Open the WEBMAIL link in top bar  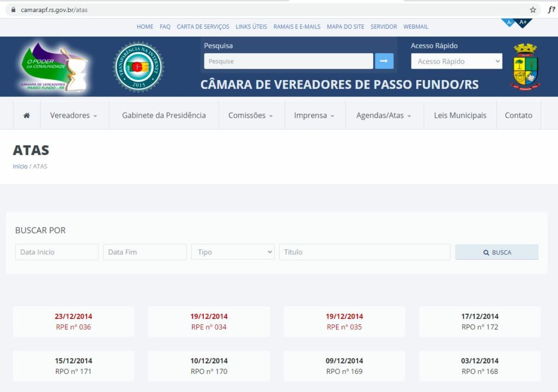click(416, 27)
